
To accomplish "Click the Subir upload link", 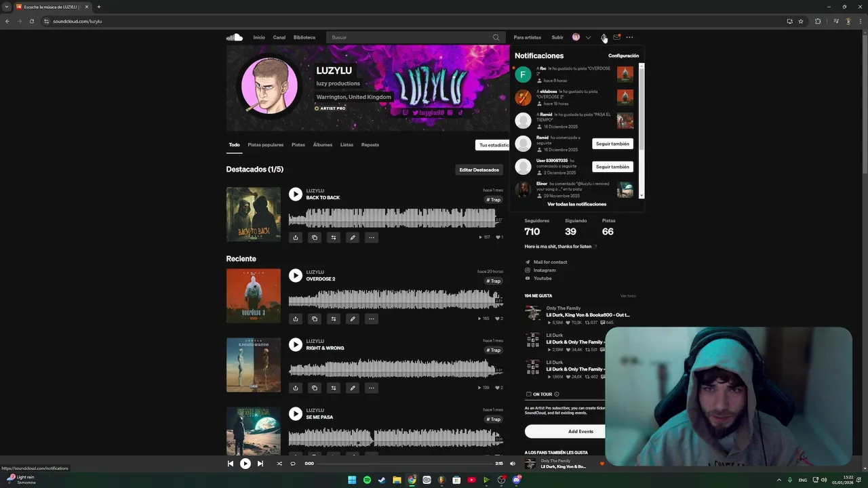I will (x=557, y=37).
